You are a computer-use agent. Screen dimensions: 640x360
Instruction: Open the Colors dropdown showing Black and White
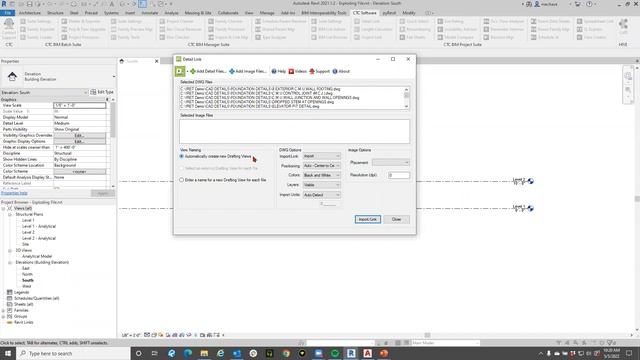pos(322,176)
